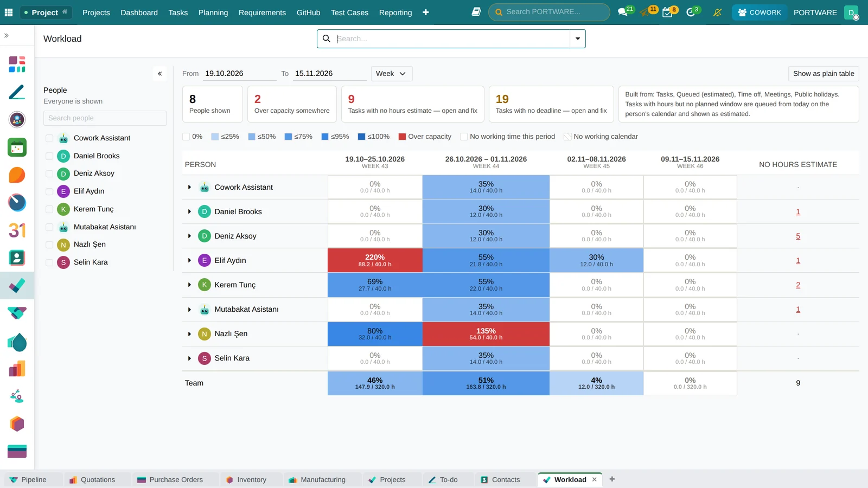Open Deniz Aksoy's 5 no-estimate tasks link
The width and height of the screenshot is (868, 488).
click(x=798, y=236)
